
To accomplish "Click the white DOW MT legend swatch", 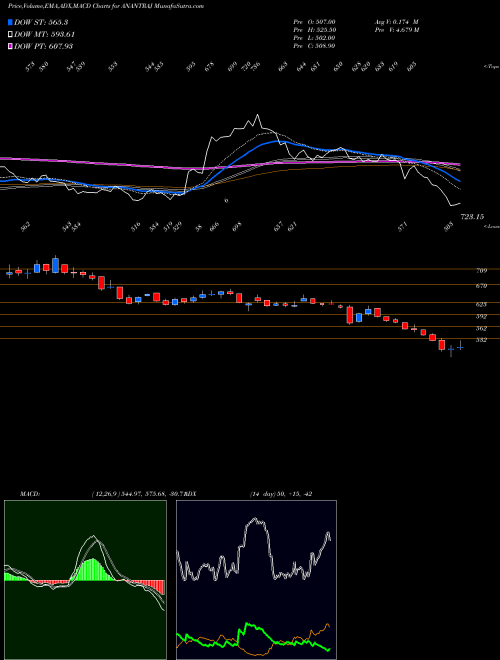I will coord(10,34).
